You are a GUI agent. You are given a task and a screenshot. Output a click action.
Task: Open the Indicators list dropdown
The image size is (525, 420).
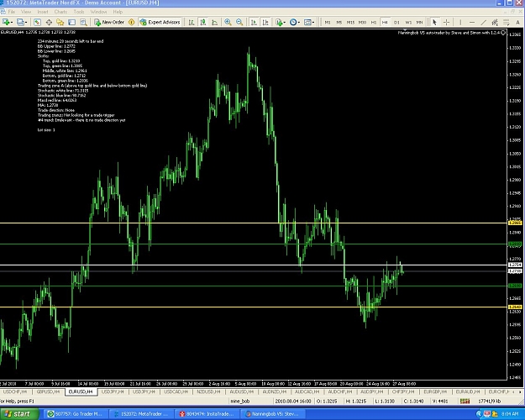(280, 22)
